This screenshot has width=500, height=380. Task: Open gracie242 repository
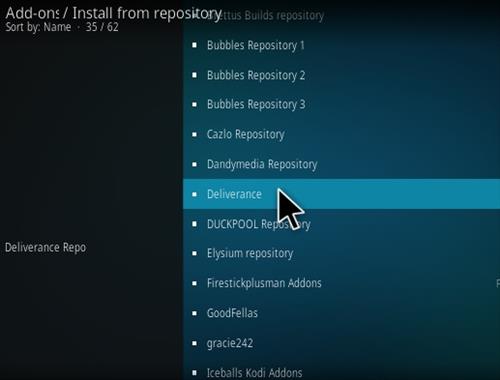tap(341, 343)
